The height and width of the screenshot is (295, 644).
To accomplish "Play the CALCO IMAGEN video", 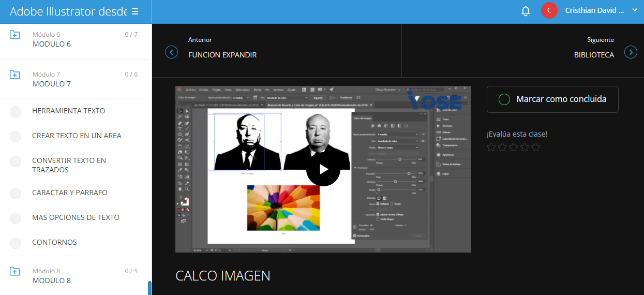I will point(323,169).
